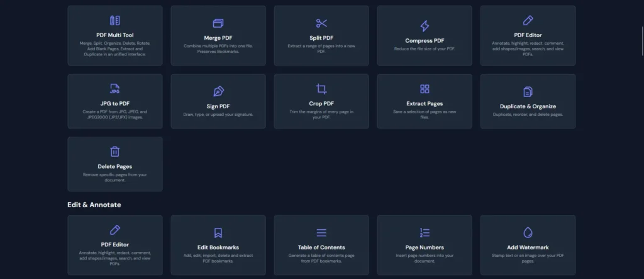
Task: Open the Merge PDF title link
Action: 218,38
